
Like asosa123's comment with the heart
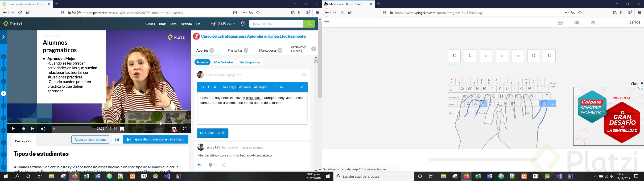(x=211, y=165)
